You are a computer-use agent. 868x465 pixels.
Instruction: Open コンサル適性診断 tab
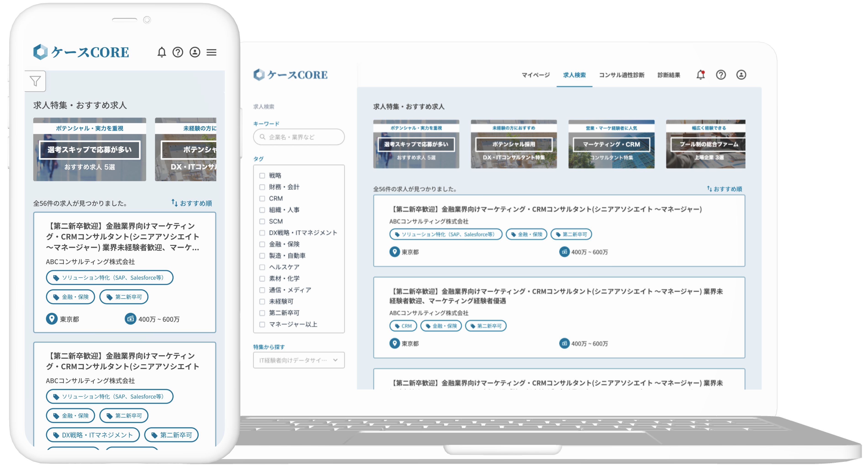click(x=622, y=75)
